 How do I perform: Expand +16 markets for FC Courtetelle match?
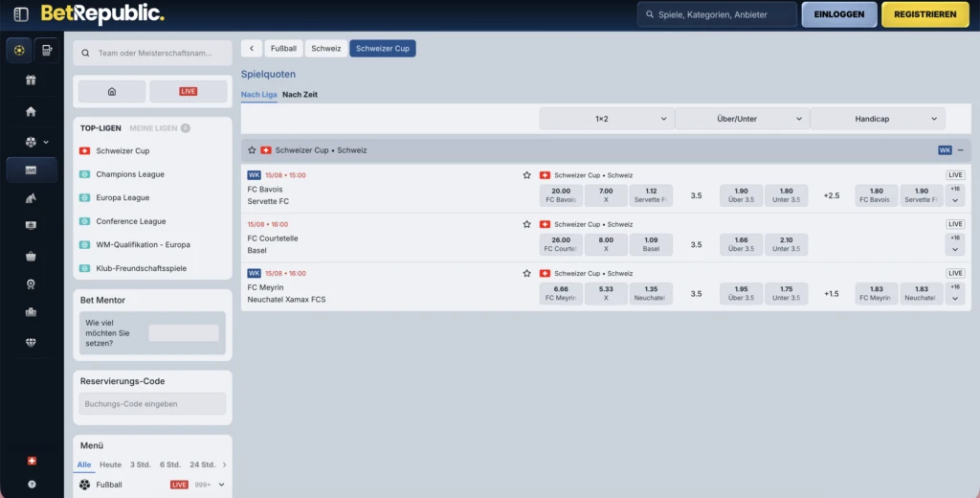(955, 244)
